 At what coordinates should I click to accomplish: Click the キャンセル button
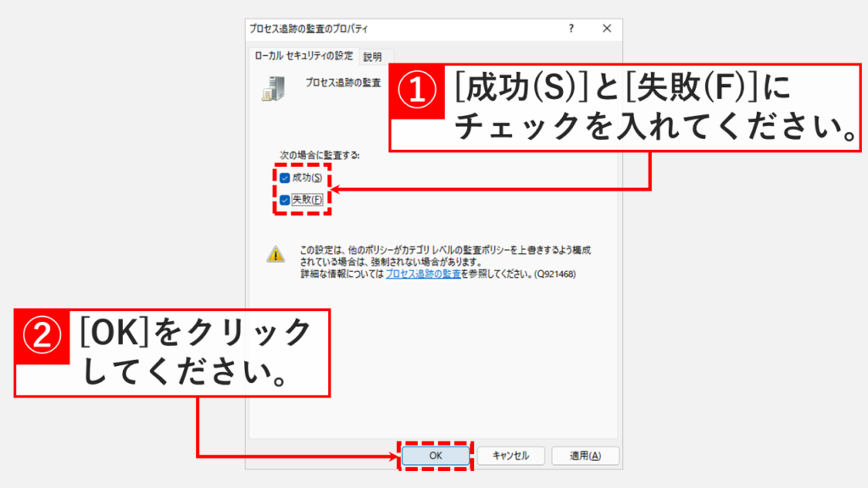tap(510, 456)
